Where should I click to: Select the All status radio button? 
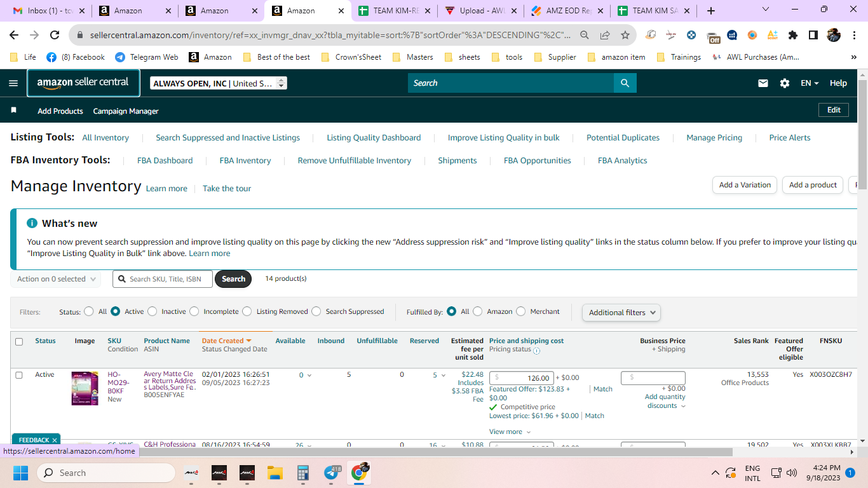pyautogui.click(x=89, y=311)
